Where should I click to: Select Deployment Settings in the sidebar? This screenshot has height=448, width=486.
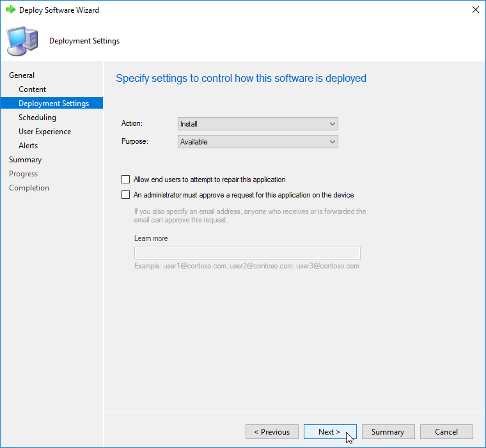[x=54, y=104]
